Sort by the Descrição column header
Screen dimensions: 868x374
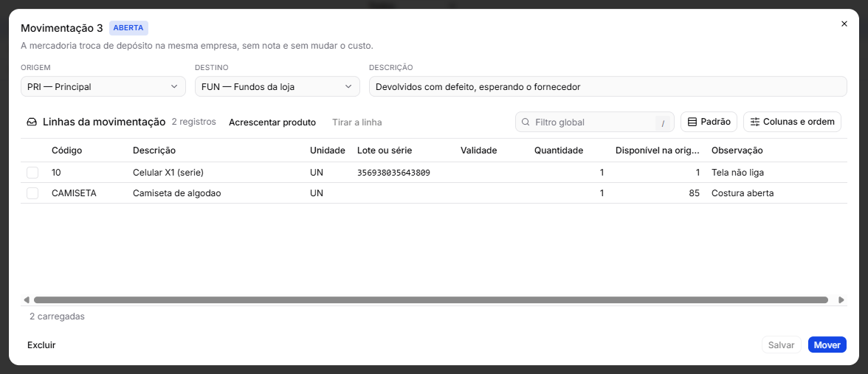click(x=154, y=150)
